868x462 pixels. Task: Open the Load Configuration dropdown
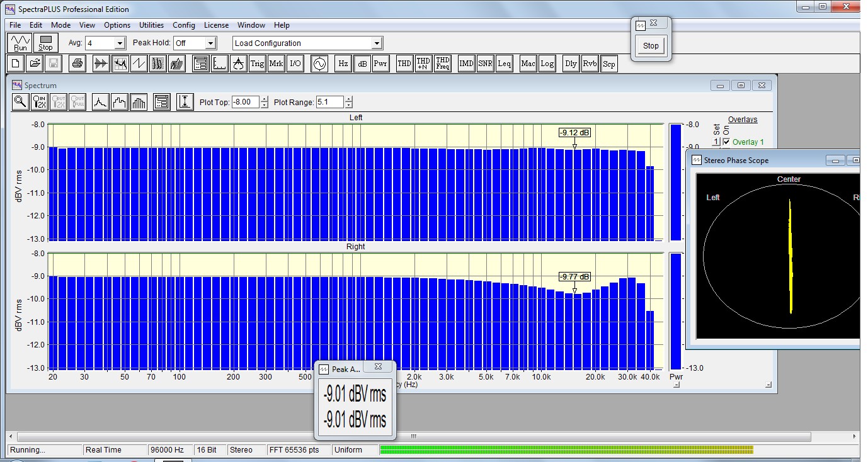tap(377, 43)
